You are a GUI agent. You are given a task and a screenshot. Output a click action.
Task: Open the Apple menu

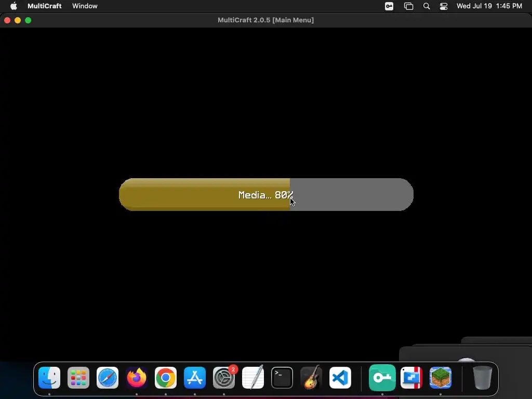[x=14, y=6]
